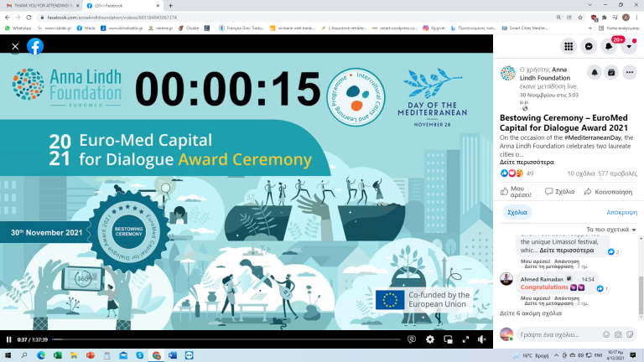
Task: Click the Κοινοποίηση share button
Action: click(x=610, y=192)
